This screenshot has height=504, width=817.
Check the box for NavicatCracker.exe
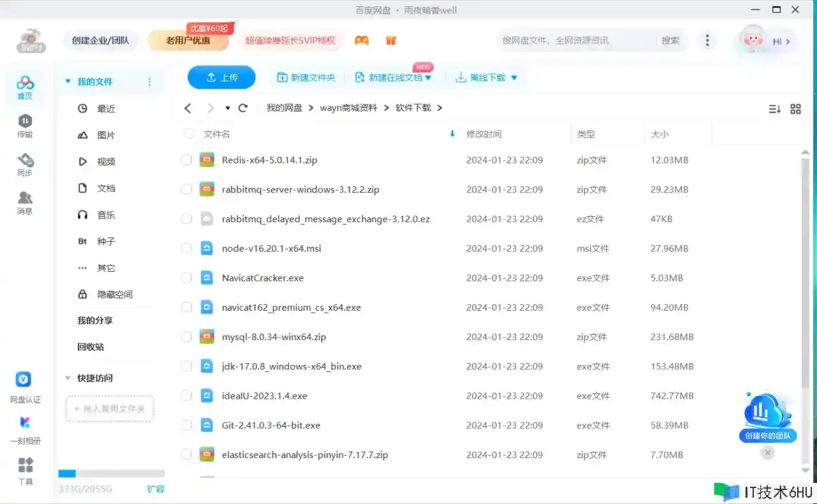point(186,278)
